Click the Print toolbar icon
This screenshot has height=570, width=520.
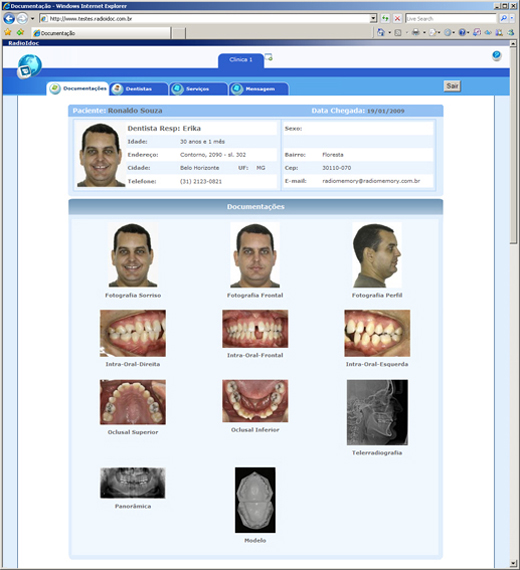point(415,33)
